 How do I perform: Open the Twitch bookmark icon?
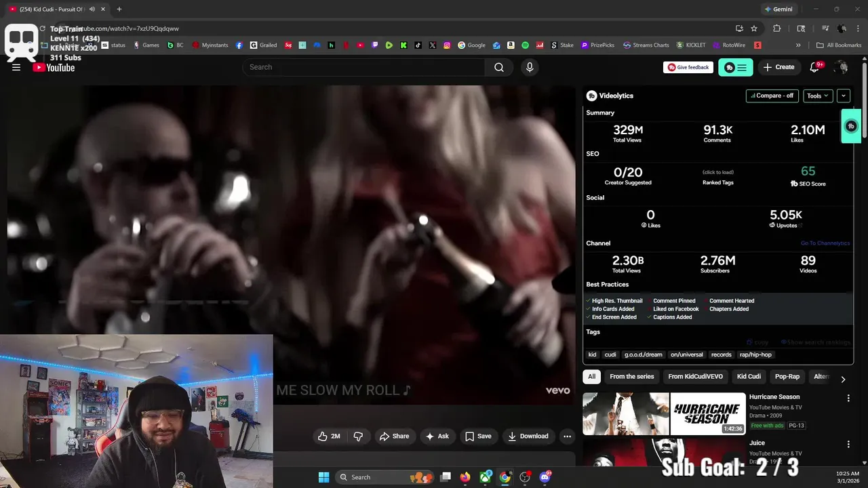375,45
